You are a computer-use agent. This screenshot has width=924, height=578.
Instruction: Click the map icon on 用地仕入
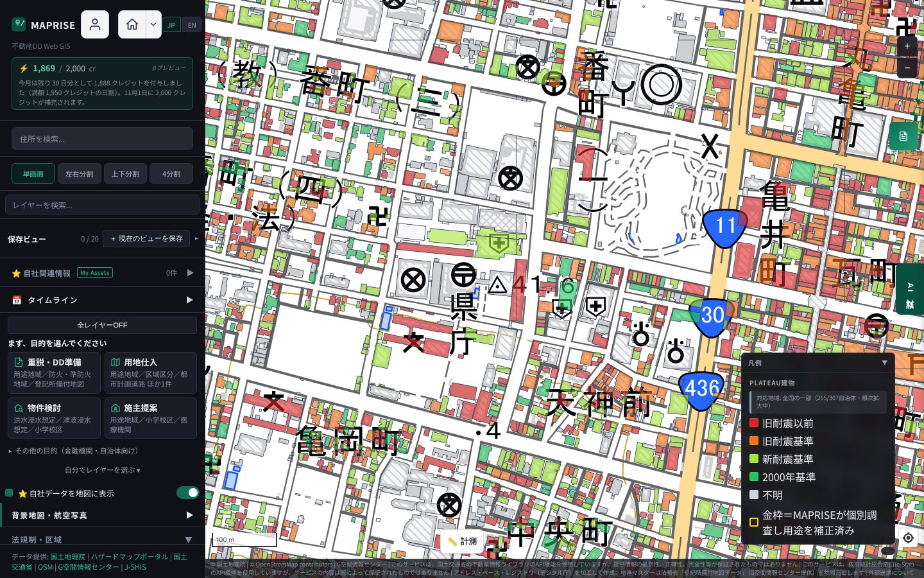coord(116,362)
